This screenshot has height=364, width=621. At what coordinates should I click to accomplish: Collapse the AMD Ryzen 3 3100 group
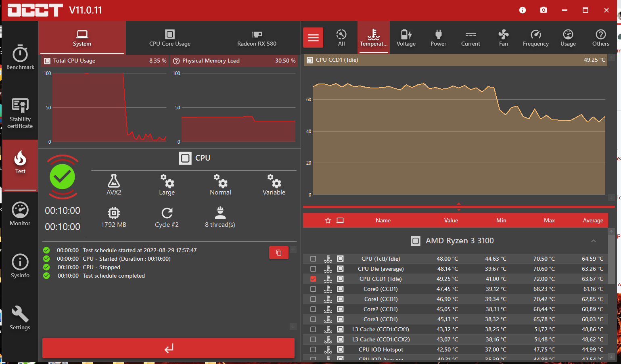pos(593,241)
